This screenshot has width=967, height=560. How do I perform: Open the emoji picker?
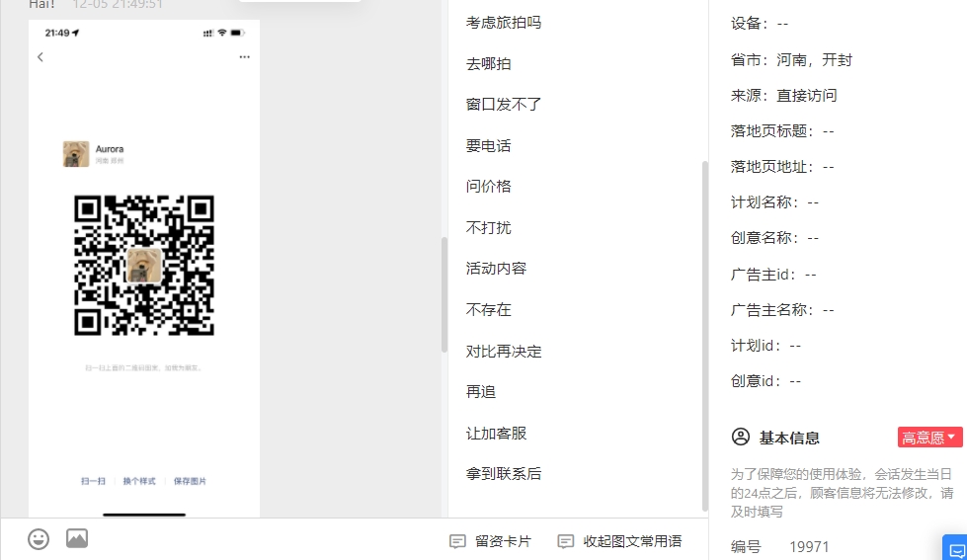tap(39, 539)
